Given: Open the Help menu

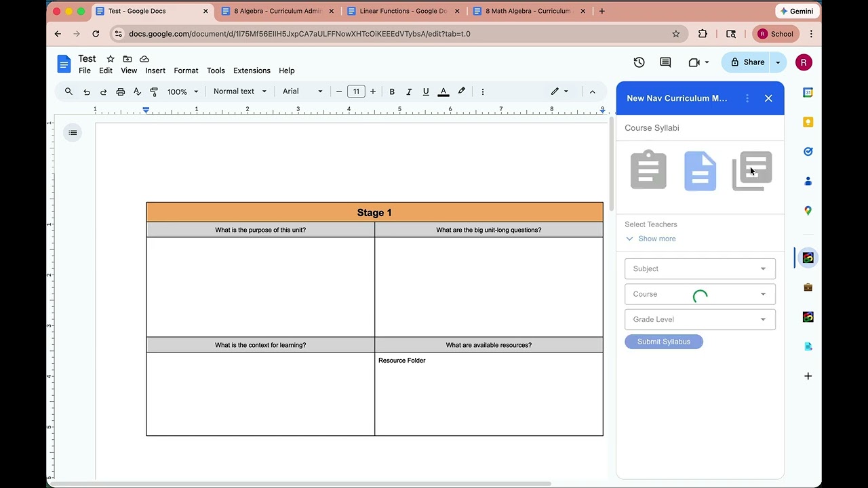Looking at the screenshot, I should pos(287,70).
